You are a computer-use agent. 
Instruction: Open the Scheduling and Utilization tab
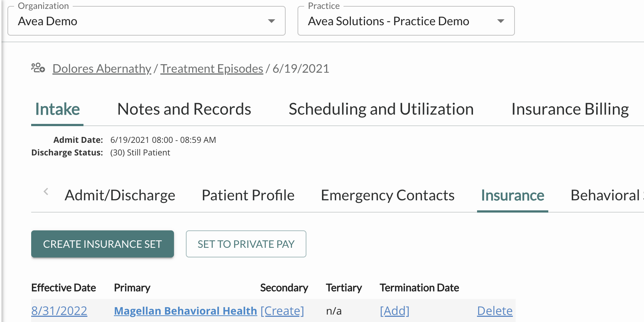[381, 109]
